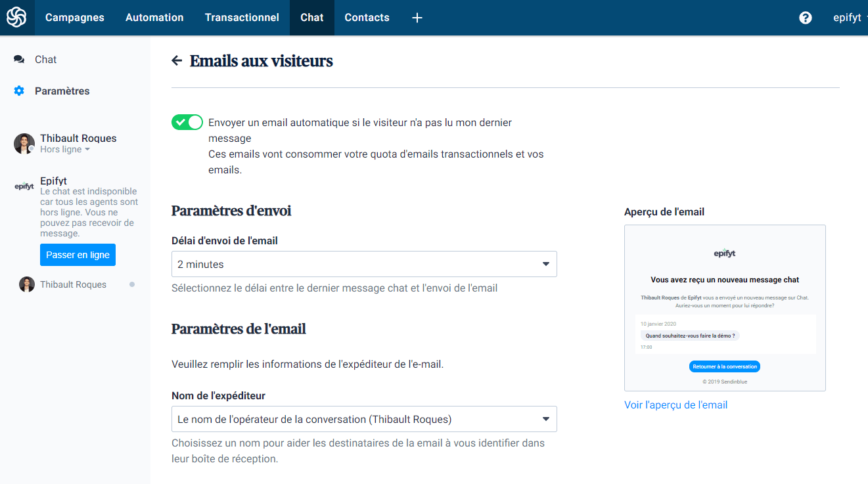This screenshot has height=484, width=868.
Task: Open the Voir l'aperçu de l'email link
Action: [x=675, y=405]
